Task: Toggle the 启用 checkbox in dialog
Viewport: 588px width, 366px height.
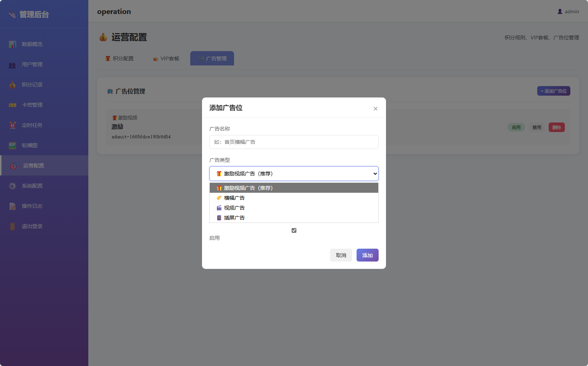Action: click(x=294, y=231)
